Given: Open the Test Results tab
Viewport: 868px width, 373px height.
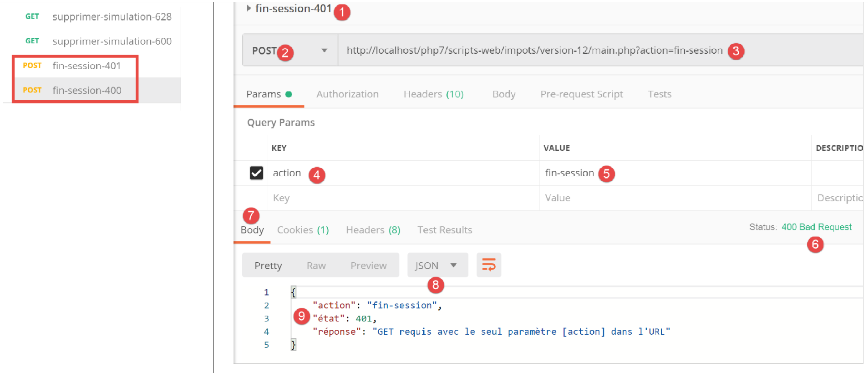Looking at the screenshot, I should click(x=444, y=230).
